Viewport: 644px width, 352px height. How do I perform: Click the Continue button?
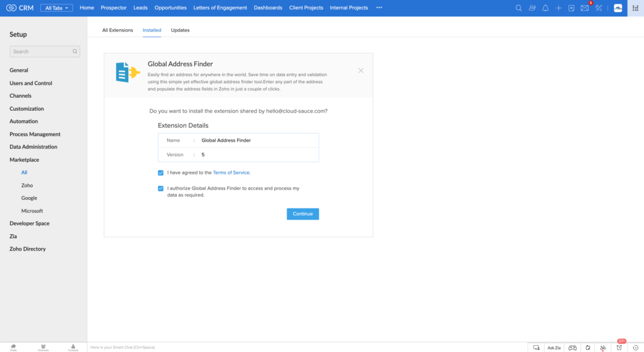[x=303, y=214]
